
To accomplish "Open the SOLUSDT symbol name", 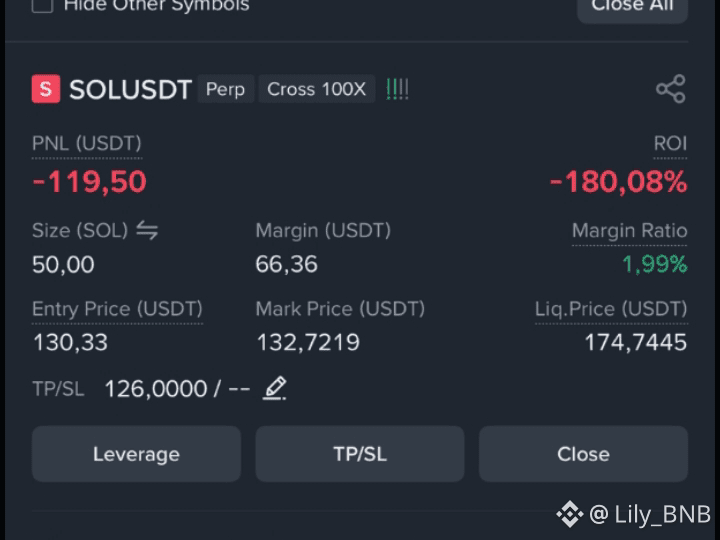I will click(x=130, y=90).
